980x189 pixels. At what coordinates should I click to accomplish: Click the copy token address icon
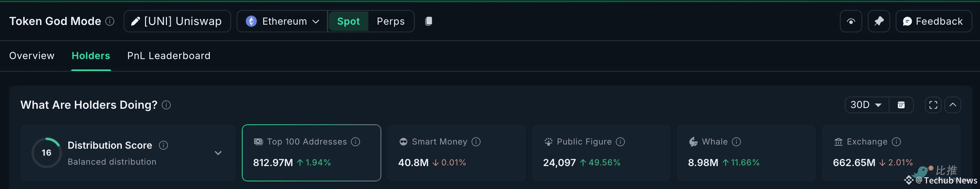click(428, 21)
